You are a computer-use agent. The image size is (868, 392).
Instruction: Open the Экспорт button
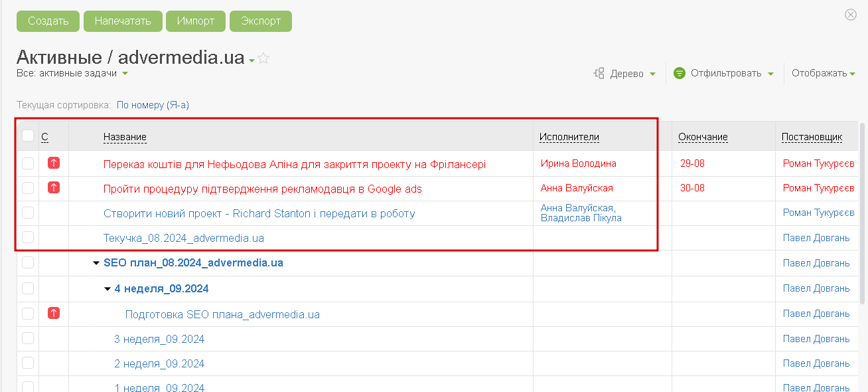click(261, 21)
